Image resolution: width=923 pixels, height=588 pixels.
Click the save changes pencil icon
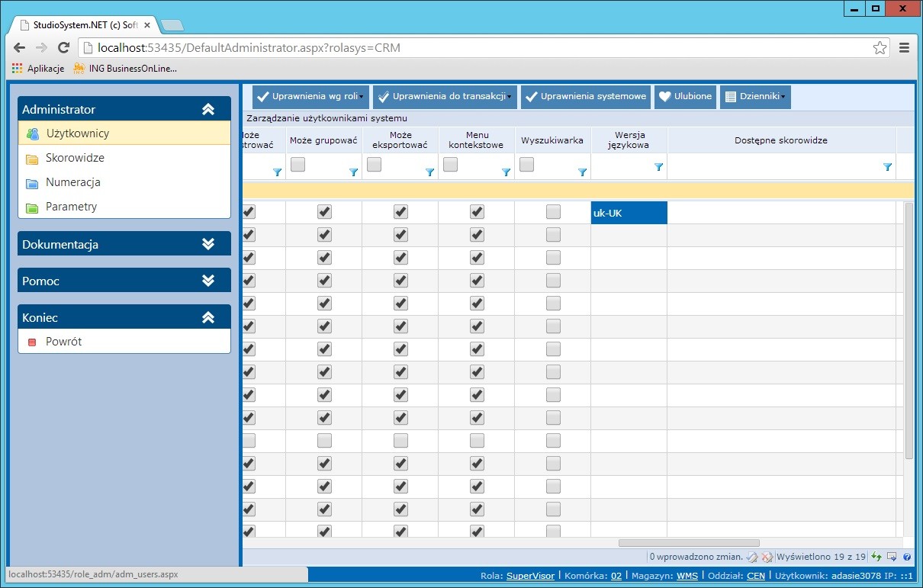(751, 557)
